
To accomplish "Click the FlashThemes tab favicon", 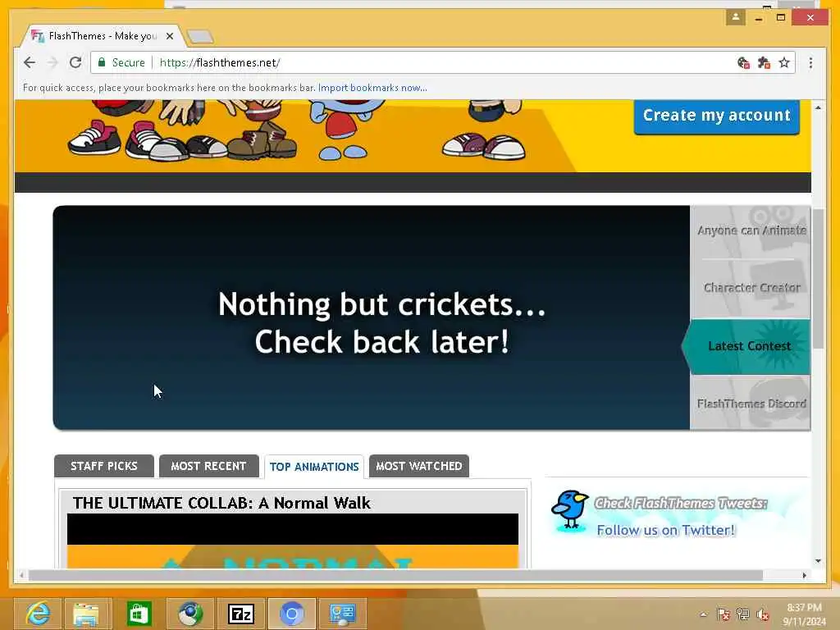I will tap(38, 36).
